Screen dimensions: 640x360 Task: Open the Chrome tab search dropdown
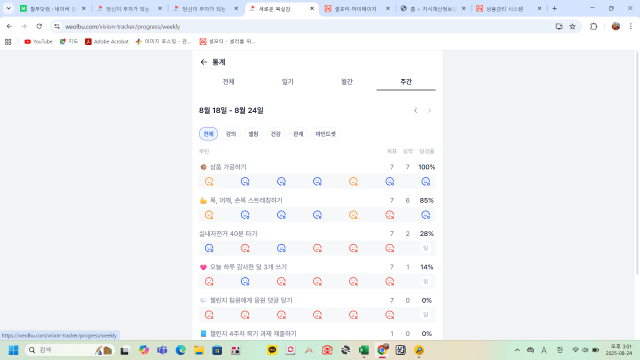point(8,8)
